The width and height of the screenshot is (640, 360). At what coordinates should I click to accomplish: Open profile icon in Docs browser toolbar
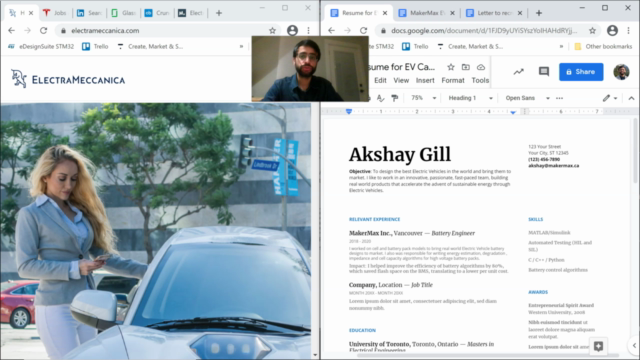point(612,31)
